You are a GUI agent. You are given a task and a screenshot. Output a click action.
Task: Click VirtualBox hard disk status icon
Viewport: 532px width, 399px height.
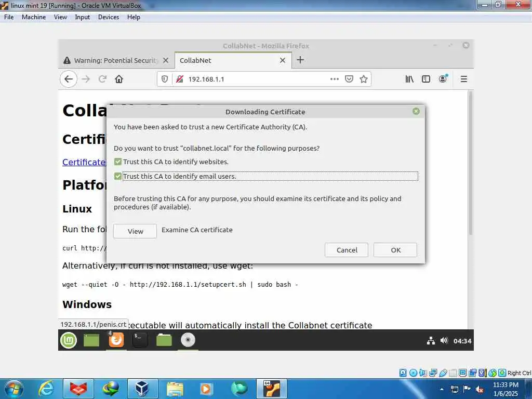point(403,373)
